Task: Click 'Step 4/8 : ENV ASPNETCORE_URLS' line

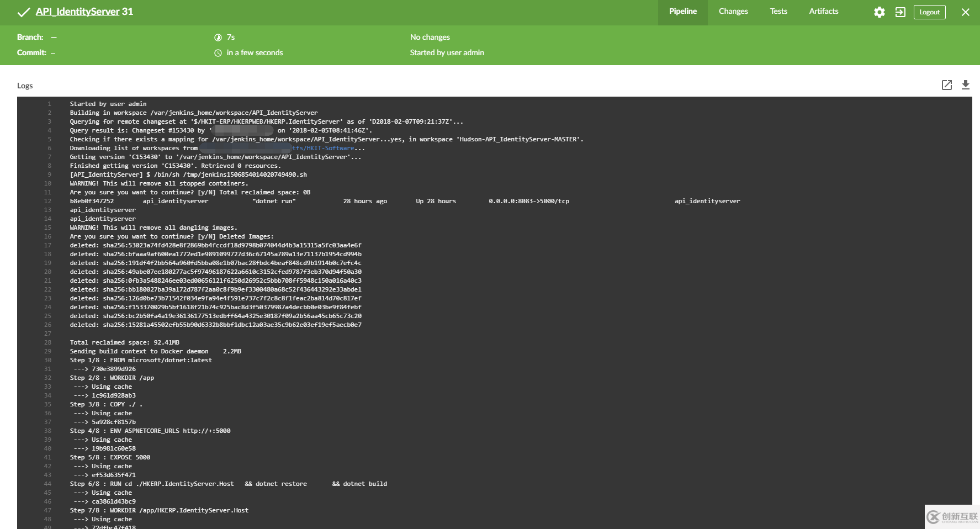Action: (150, 431)
